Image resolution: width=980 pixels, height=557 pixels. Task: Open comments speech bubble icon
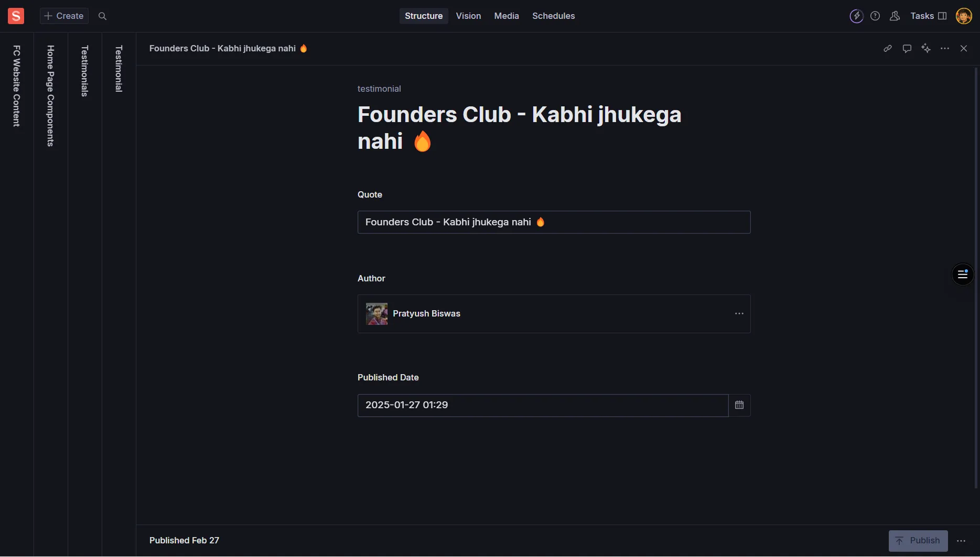pyautogui.click(x=907, y=49)
